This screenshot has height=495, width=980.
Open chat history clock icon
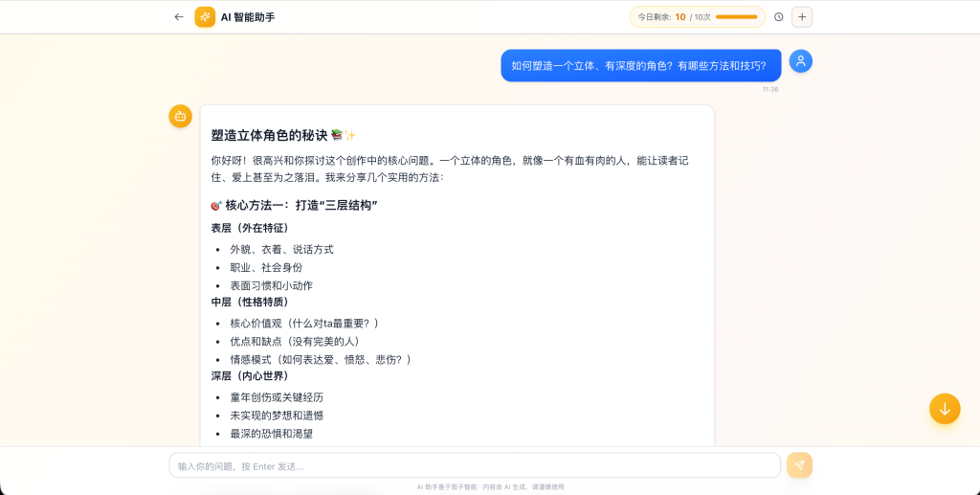(x=779, y=17)
